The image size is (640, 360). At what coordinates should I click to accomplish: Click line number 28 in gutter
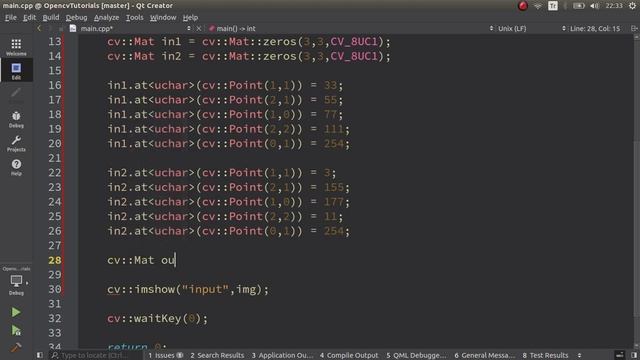point(55,260)
